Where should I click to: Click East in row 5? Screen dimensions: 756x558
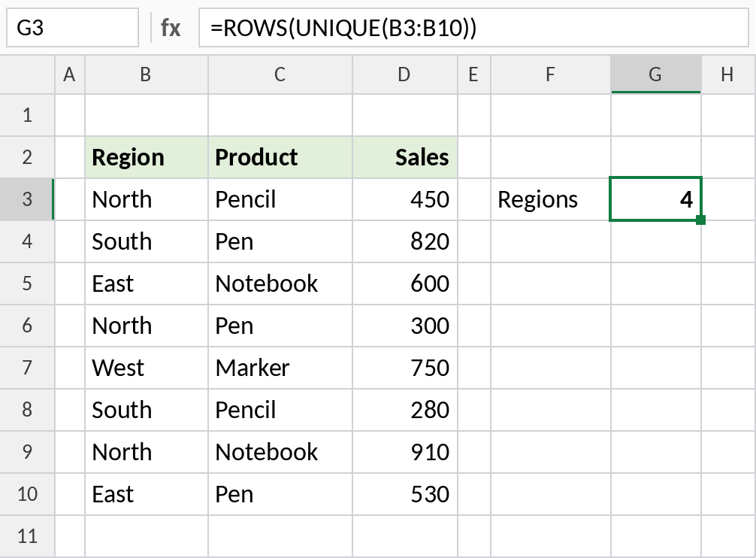pos(147,284)
